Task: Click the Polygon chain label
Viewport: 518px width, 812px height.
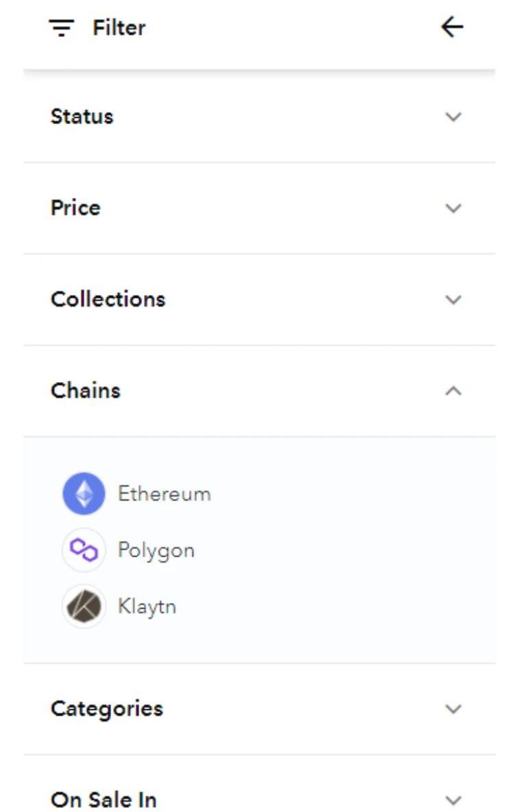Action: coord(156,550)
